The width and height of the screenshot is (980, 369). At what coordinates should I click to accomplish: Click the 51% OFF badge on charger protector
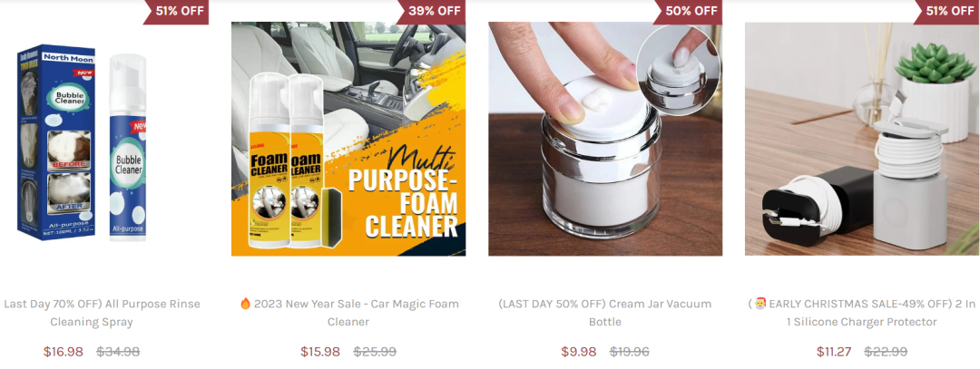947,11
